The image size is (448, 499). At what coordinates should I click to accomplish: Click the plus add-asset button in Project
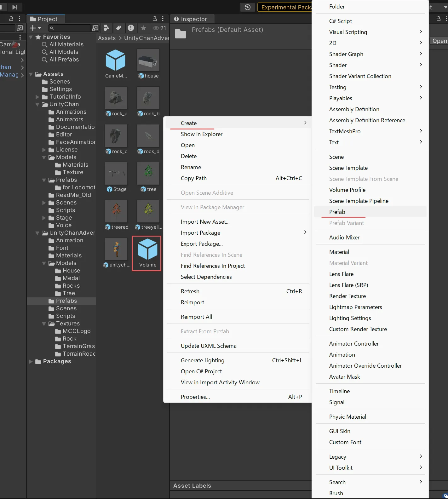35,28
